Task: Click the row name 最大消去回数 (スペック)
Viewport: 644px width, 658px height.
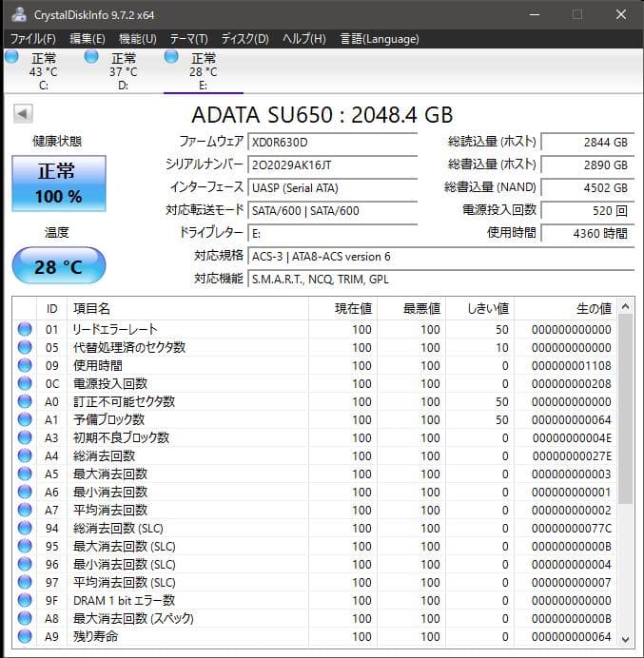Action: (x=133, y=618)
